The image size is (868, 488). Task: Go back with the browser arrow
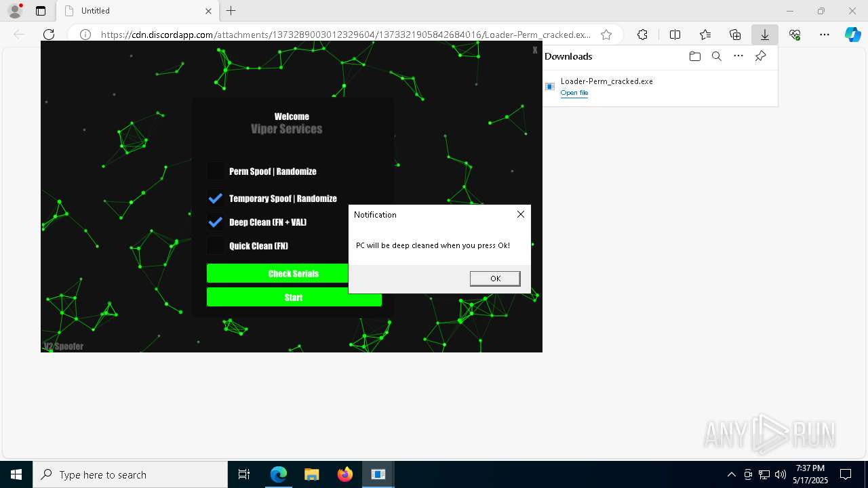tap(19, 35)
